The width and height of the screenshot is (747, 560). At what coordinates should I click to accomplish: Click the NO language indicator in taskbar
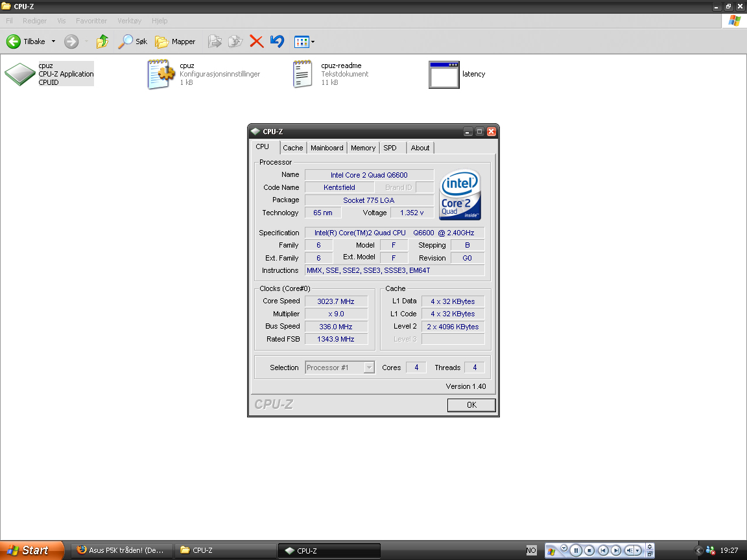click(531, 550)
